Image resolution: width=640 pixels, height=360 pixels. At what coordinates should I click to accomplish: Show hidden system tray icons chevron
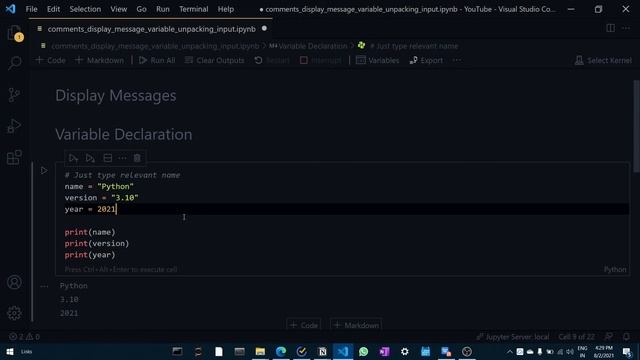tap(509, 351)
